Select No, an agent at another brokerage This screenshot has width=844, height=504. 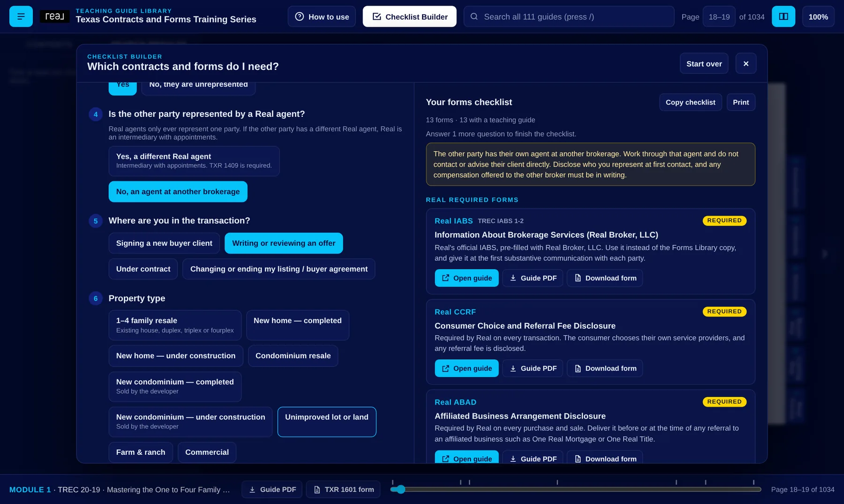coord(178,192)
